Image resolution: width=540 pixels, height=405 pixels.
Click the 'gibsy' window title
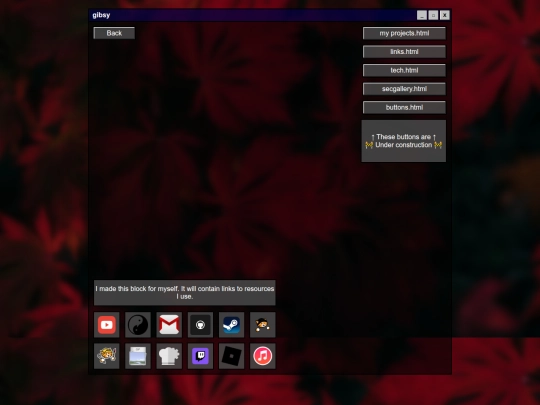(101, 15)
